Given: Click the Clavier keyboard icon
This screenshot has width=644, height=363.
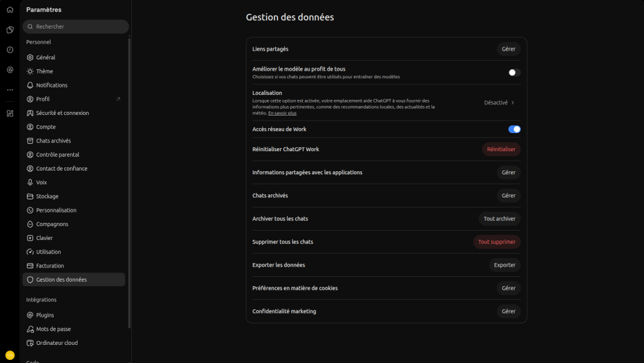Looking at the screenshot, I should [x=30, y=238].
